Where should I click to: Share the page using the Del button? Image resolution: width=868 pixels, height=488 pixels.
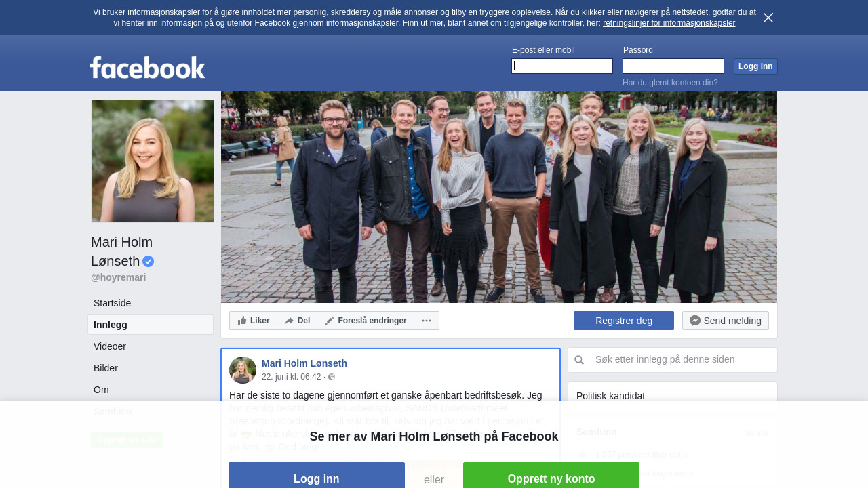[297, 321]
